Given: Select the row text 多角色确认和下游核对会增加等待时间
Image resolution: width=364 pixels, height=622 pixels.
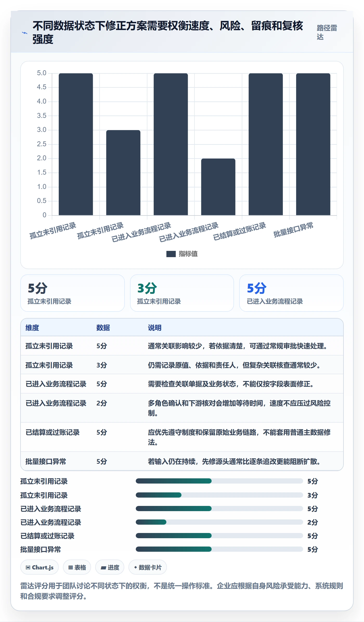Looking at the screenshot, I should [x=205, y=403].
